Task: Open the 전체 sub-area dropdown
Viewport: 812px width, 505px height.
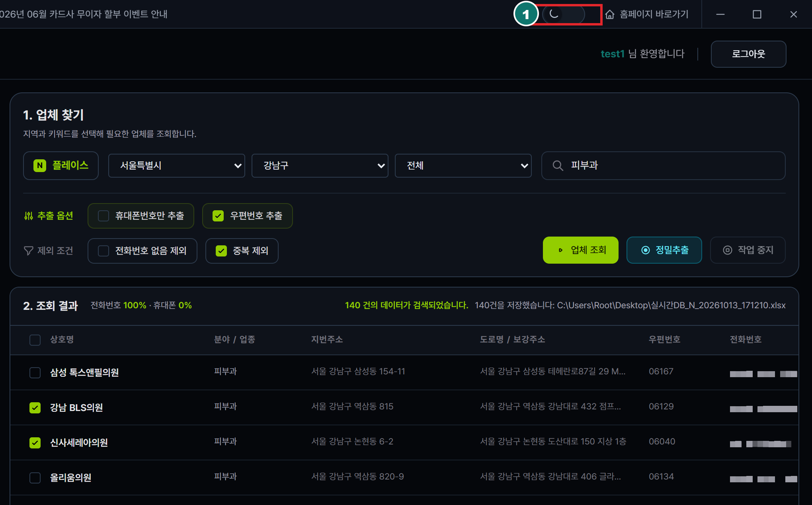Action: point(463,166)
